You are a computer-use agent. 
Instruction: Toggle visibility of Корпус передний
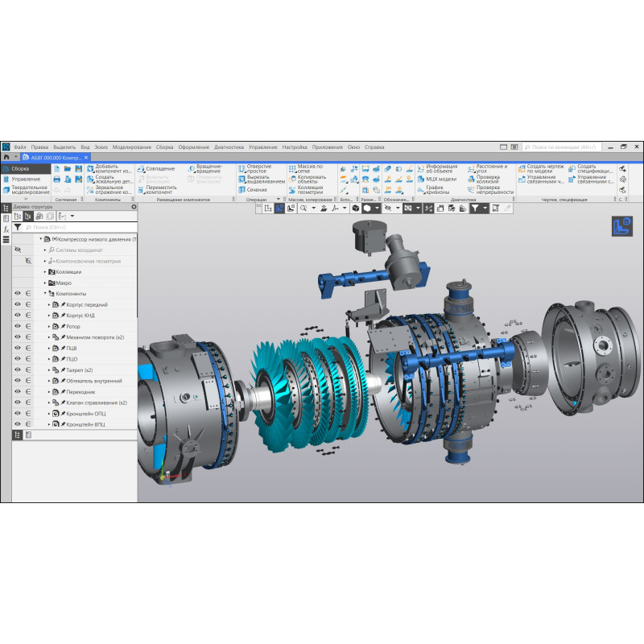[18, 305]
